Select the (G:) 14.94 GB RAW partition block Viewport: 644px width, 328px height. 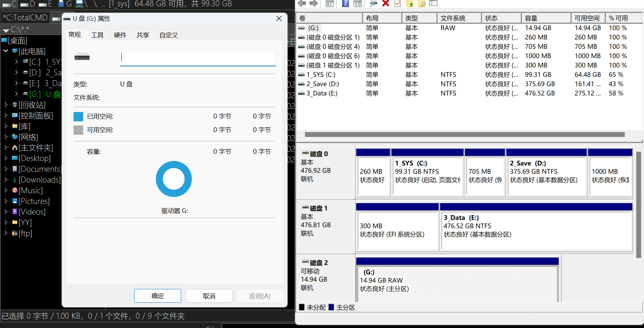pyautogui.click(x=457, y=280)
